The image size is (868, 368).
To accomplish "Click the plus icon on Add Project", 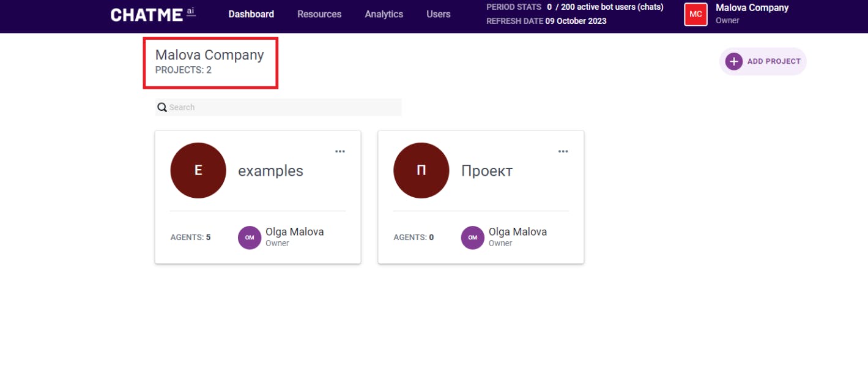I will (x=733, y=61).
